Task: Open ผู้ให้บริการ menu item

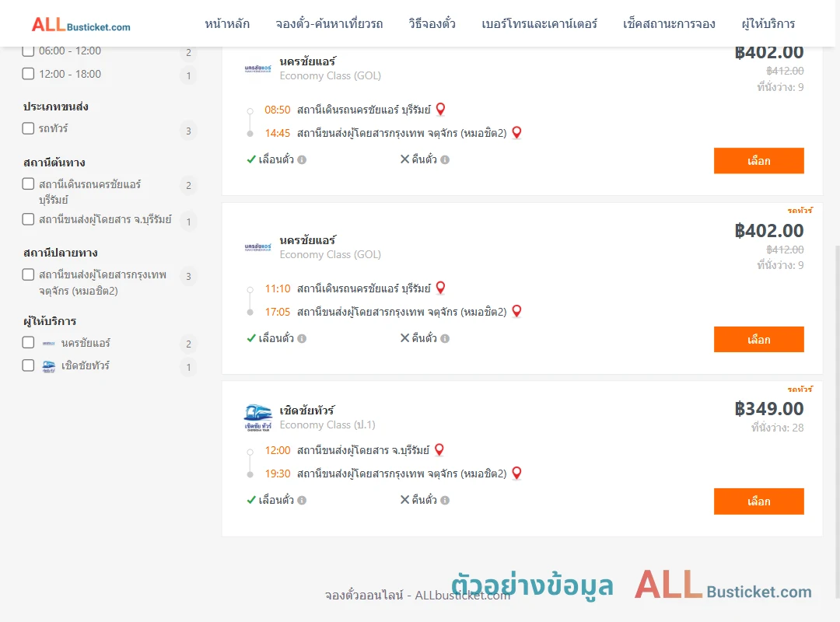Action: [x=768, y=23]
